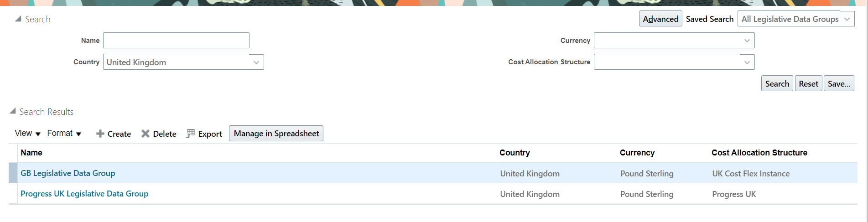Open the Currency dropdown

click(747, 41)
